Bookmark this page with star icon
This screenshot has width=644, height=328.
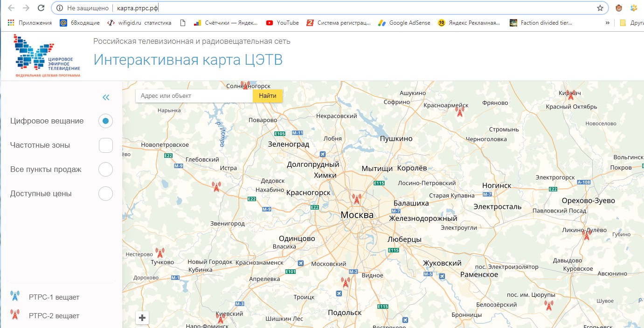tap(600, 8)
